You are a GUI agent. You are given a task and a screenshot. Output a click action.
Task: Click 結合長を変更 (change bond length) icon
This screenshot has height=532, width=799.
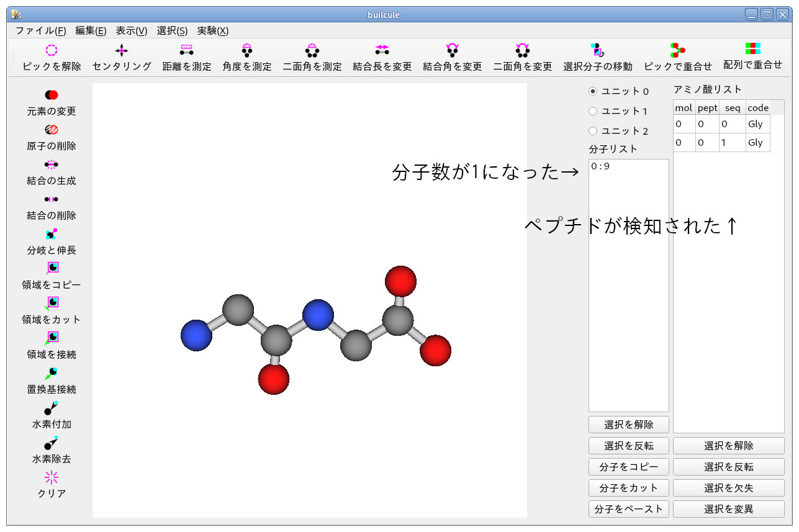coord(382,58)
